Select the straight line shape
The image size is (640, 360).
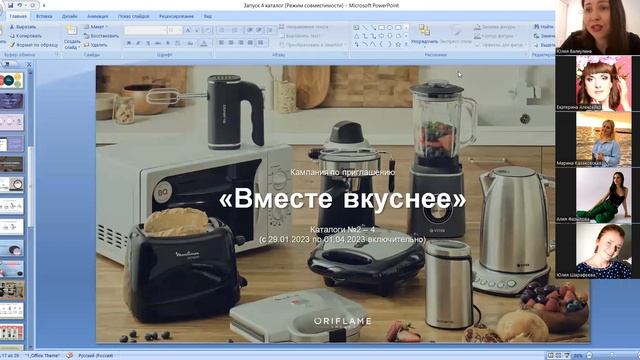(364, 27)
